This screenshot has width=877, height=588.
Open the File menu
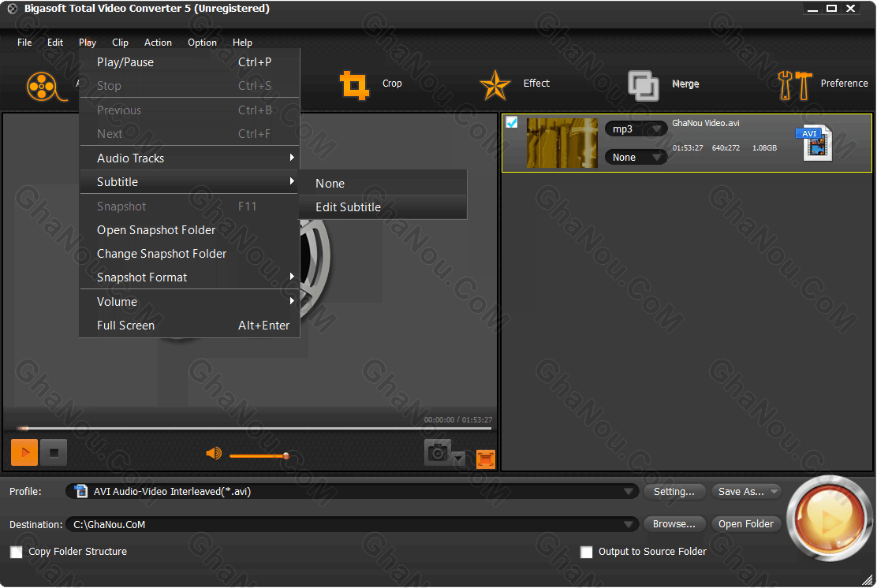click(x=24, y=43)
